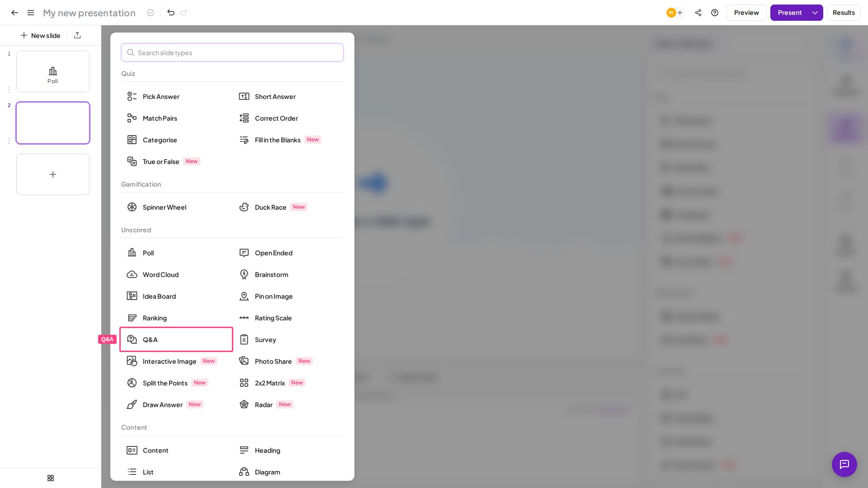Click the True or False option

(x=176, y=161)
